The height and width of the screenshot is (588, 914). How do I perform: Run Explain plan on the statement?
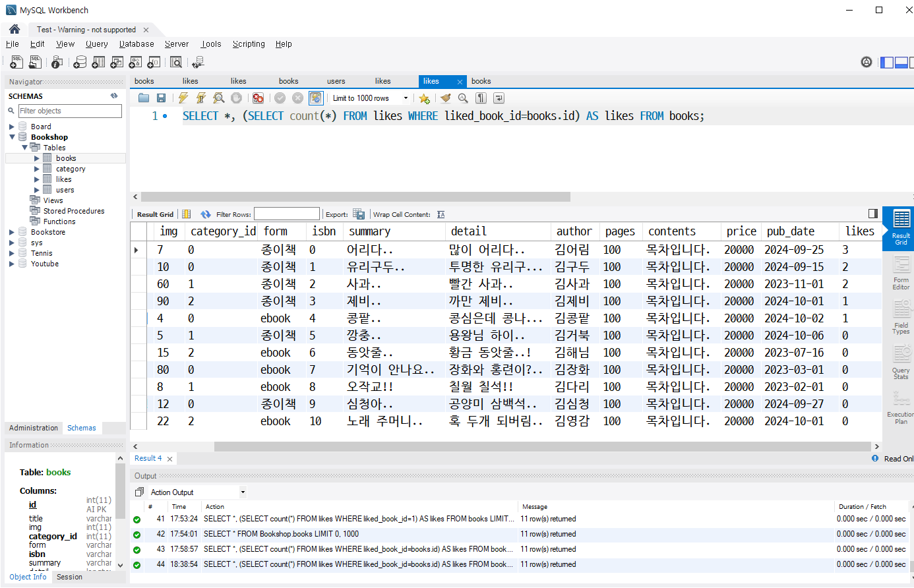point(219,98)
